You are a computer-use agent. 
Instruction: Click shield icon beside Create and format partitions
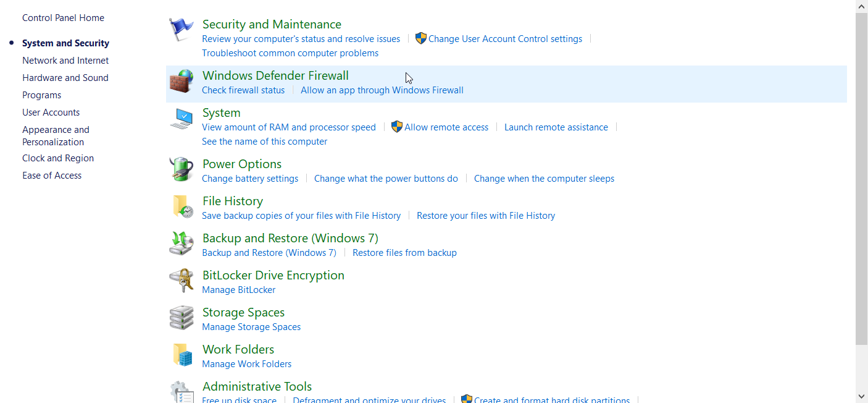pyautogui.click(x=467, y=399)
